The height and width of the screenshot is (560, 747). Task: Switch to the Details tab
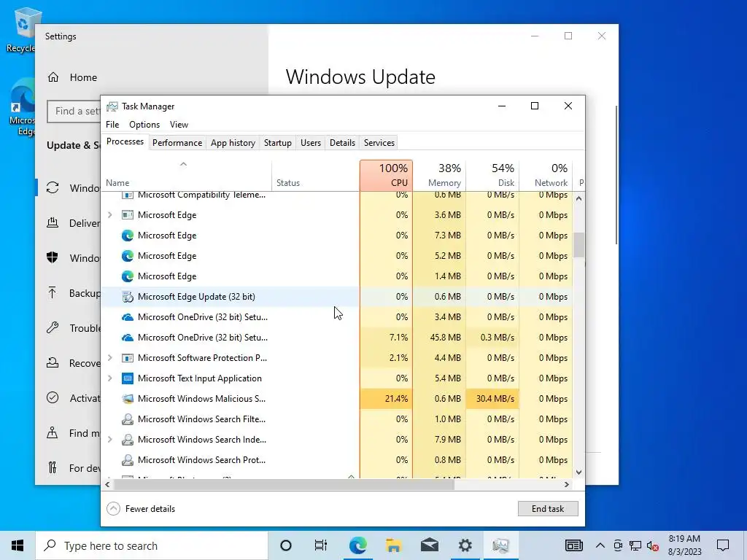pos(343,143)
